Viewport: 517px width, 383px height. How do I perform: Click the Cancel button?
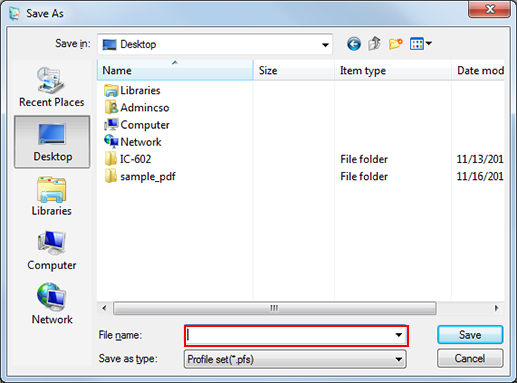click(x=470, y=358)
